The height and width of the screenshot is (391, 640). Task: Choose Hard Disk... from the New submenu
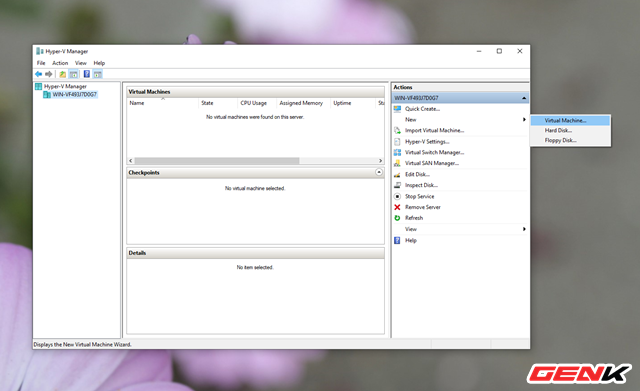pos(570,130)
